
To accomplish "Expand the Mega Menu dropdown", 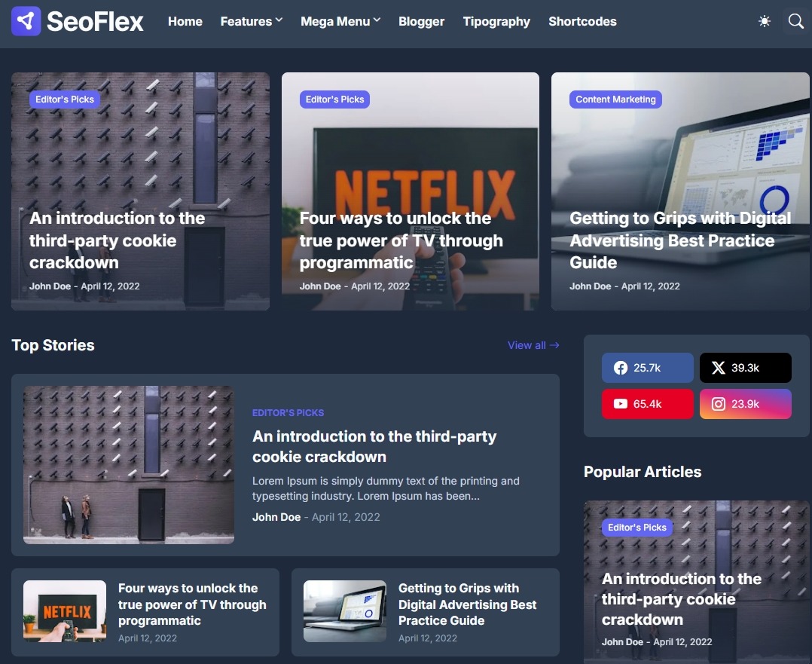I will [x=340, y=21].
